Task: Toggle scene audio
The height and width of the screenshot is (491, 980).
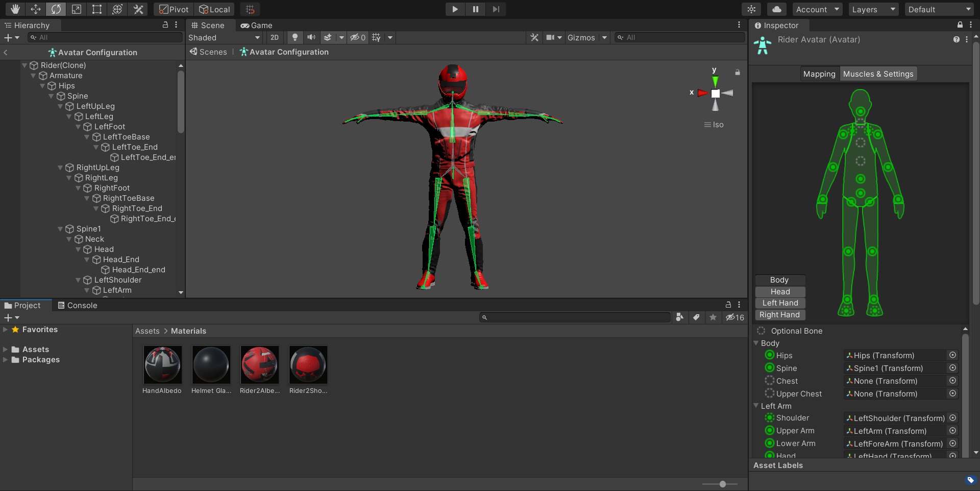Action: point(311,37)
